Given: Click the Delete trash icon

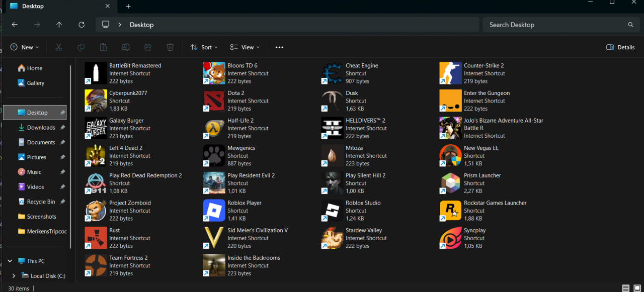Looking at the screenshot, I should 170,47.
